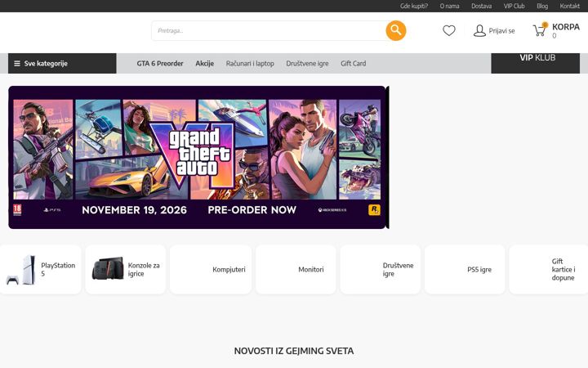Click the Prijavi se login link
The image size is (588, 368).
click(501, 31)
